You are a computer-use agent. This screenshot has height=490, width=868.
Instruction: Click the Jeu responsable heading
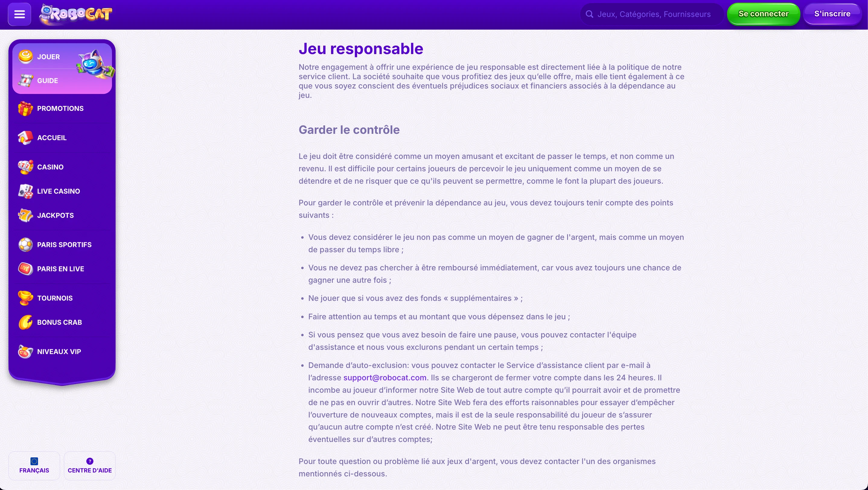pyautogui.click(x=361, y=49)
